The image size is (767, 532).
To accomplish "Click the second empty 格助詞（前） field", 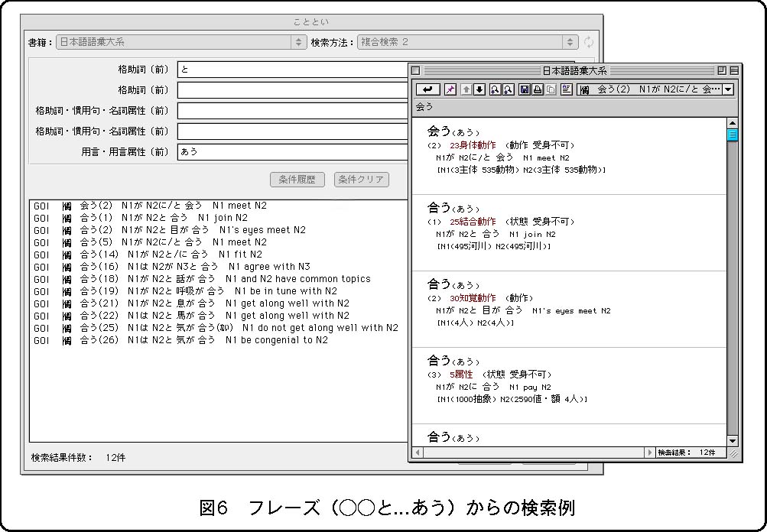I will point(293,90).
